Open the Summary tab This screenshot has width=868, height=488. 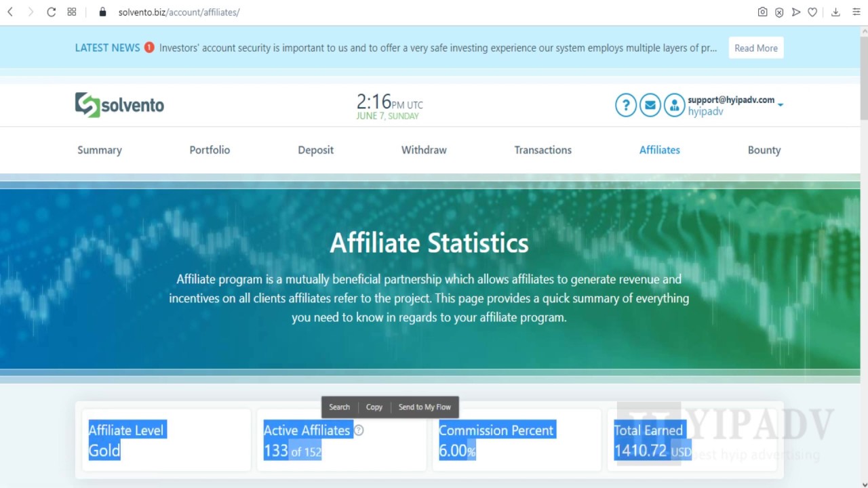[100, 150]
